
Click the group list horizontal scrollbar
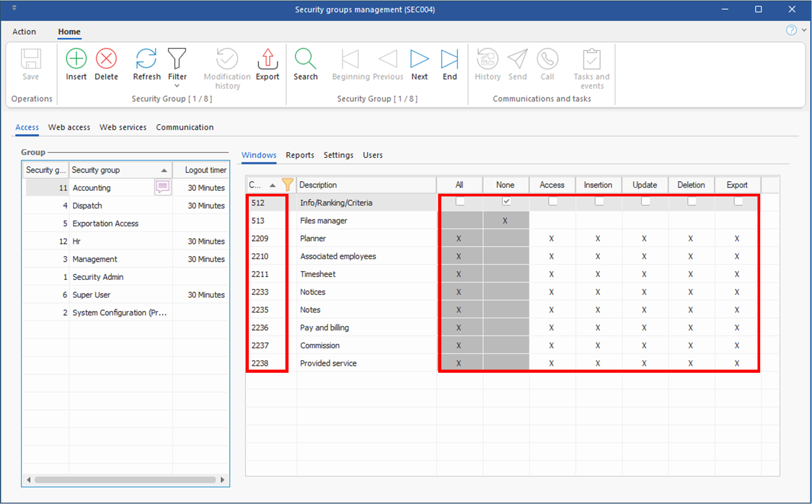tap(125, 480)
